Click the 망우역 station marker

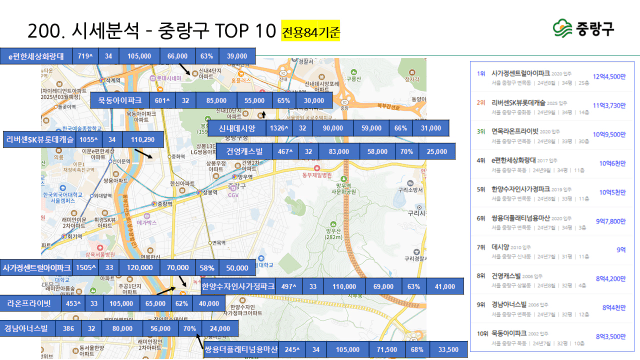(234, 177)
